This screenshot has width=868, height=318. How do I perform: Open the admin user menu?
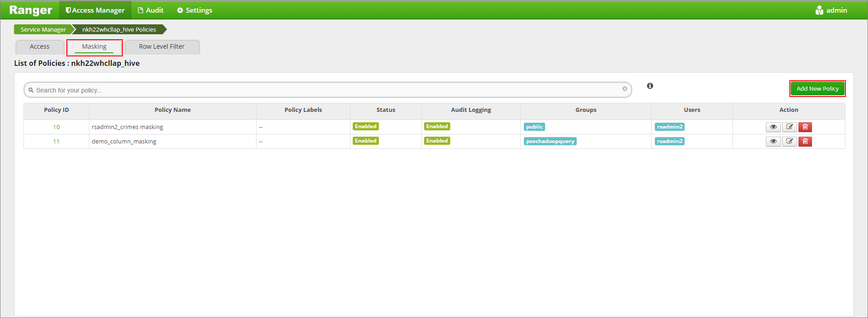(831, 10)
